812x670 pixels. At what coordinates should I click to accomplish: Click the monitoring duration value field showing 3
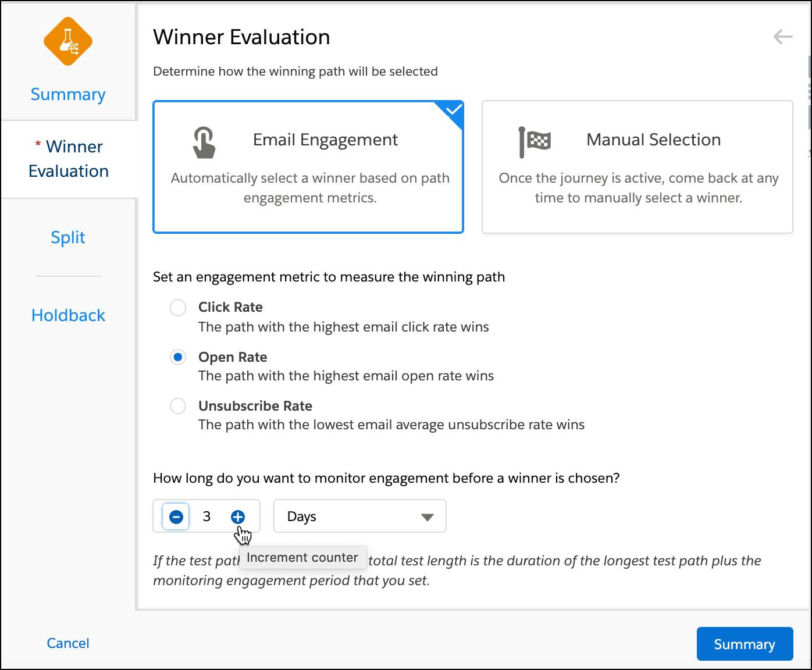pos(207,516)
